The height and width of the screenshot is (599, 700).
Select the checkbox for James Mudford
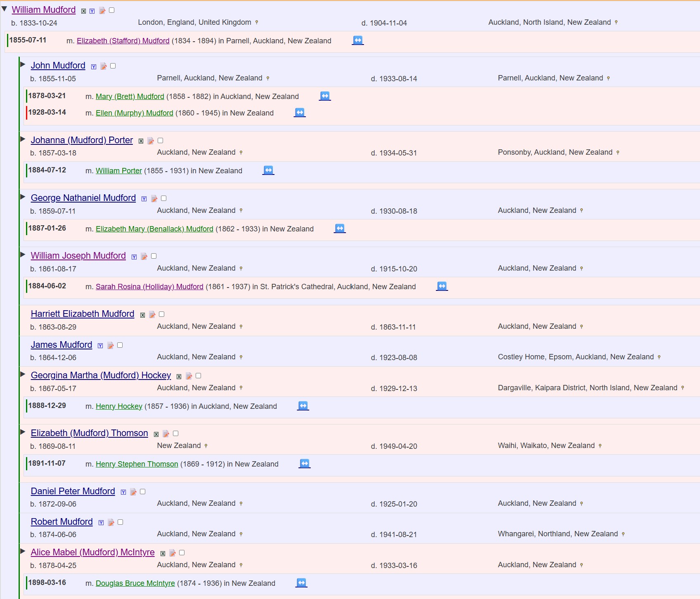pyautogui.click(x=120, y=345)
